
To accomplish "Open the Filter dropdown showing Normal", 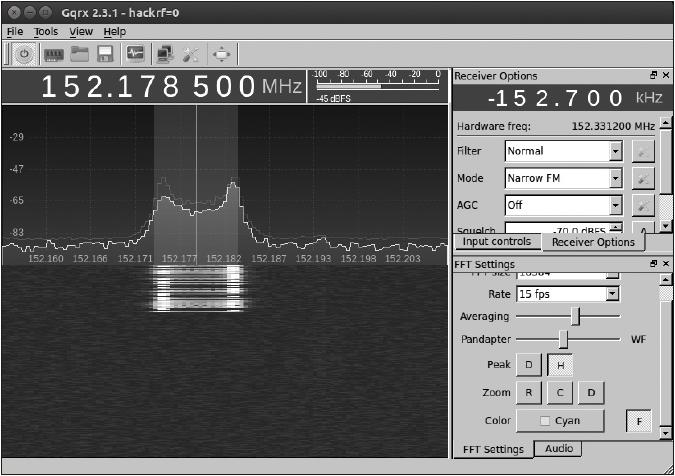I will (563, 152).
